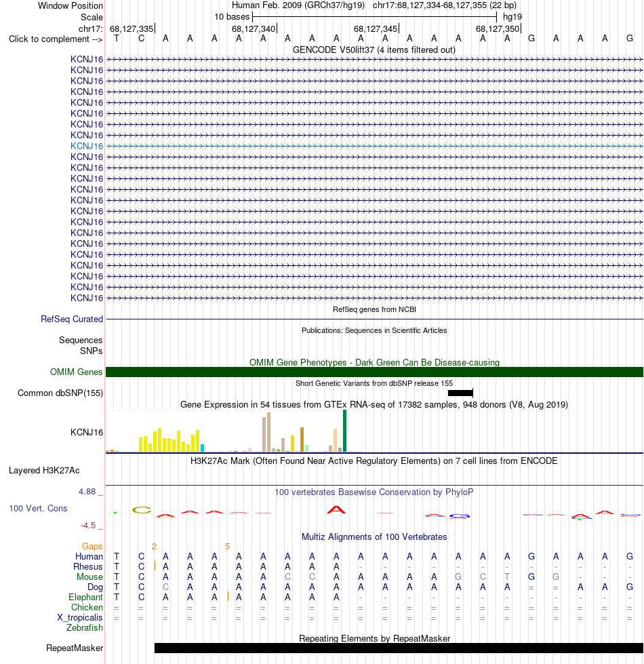Click the 'Click to complement -->' label
Image resolution: width=644 pixels, height=664 pixels.
coord(56,39)
